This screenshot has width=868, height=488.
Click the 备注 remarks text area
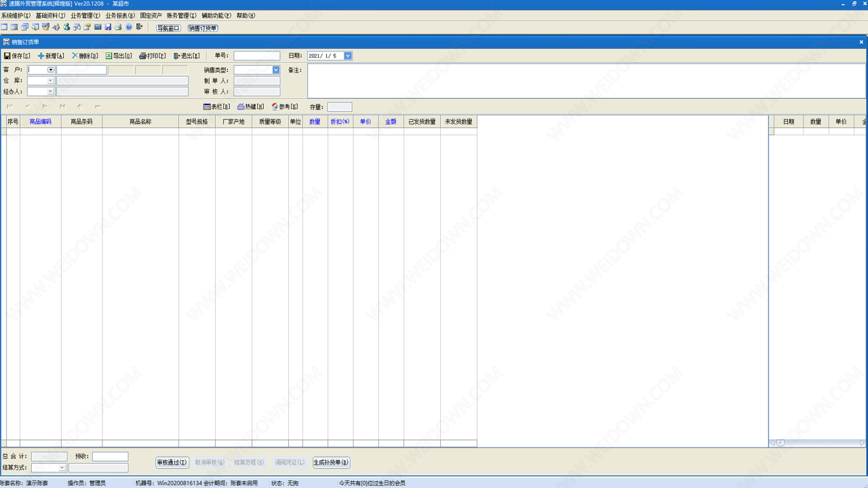(585, 81)
